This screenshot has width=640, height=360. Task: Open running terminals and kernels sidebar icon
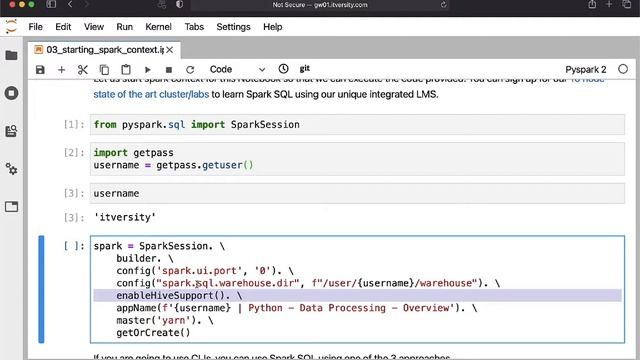pyautogui.click(x=11, y=93)
